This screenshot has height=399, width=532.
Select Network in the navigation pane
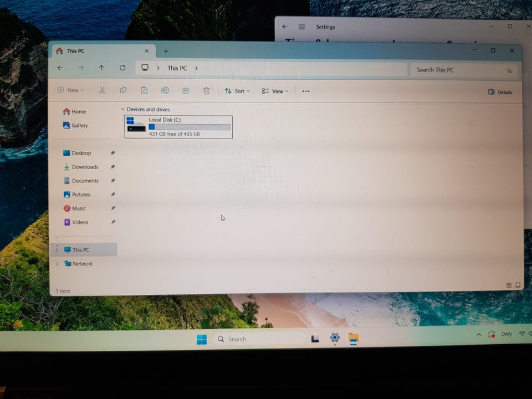[78, 264]
